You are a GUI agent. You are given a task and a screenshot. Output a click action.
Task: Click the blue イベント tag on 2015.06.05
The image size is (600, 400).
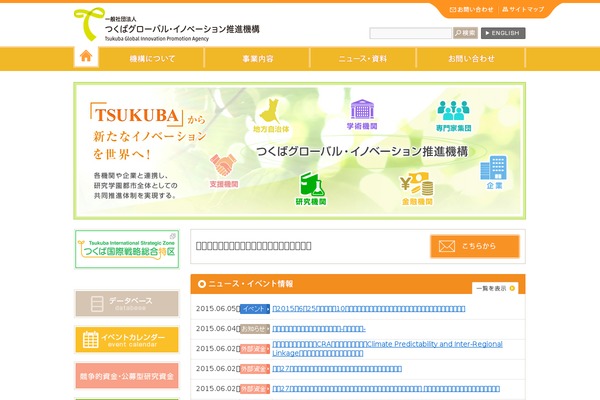254,309
